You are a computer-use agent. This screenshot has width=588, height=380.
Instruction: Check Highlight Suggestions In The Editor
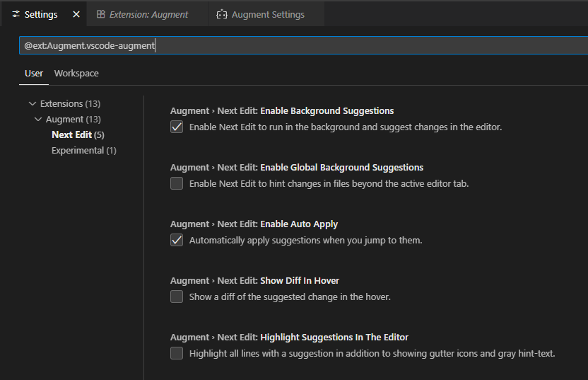[x=177, y=353]
